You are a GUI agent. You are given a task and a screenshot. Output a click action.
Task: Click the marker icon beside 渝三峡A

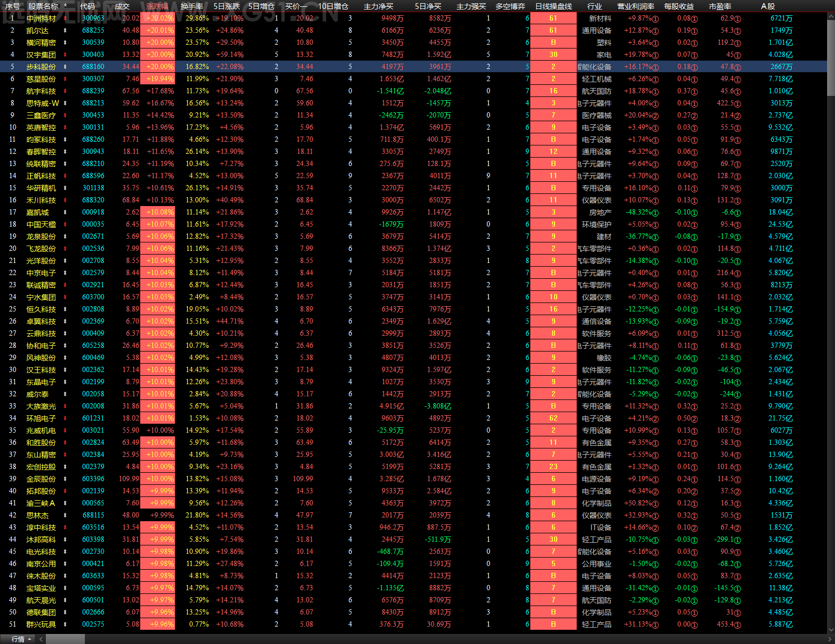65,503
